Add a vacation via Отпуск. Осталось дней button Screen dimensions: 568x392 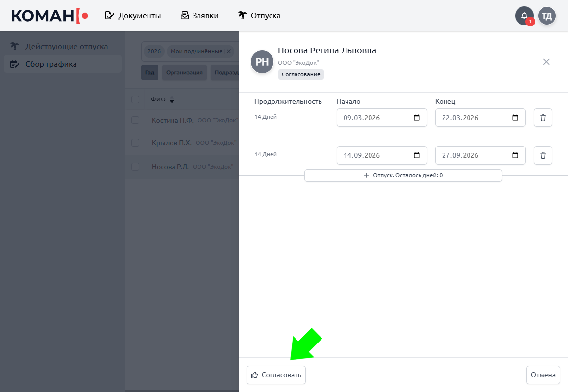[403, 175]
